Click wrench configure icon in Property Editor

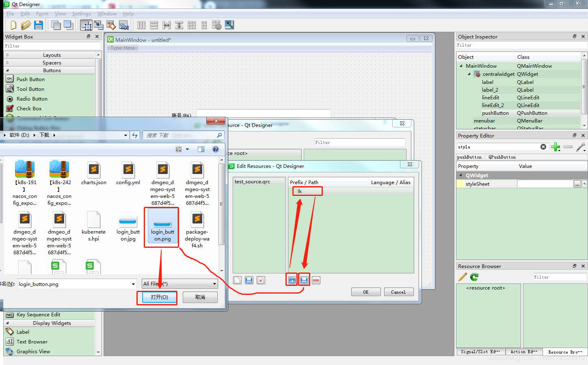coord(581,147)
